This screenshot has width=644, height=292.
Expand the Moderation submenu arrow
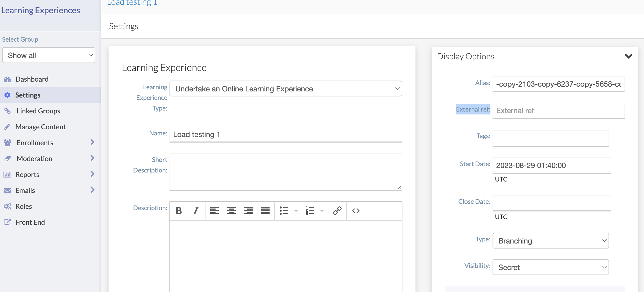pyautogui.click(x=92, y=158)
